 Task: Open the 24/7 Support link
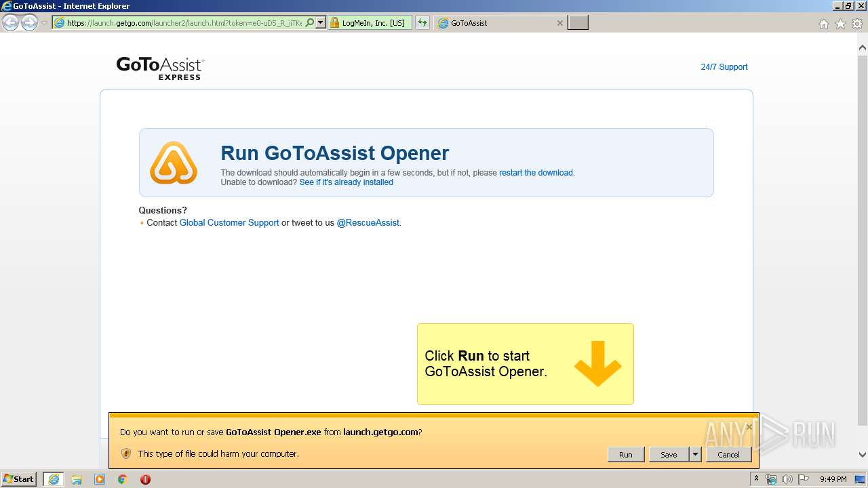coord(724,67)
